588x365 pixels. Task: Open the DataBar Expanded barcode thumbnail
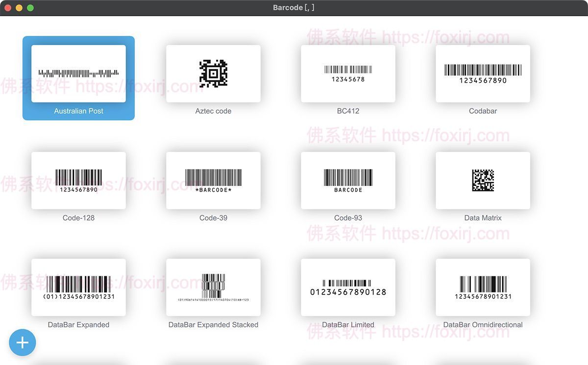[x=78, y=287]
